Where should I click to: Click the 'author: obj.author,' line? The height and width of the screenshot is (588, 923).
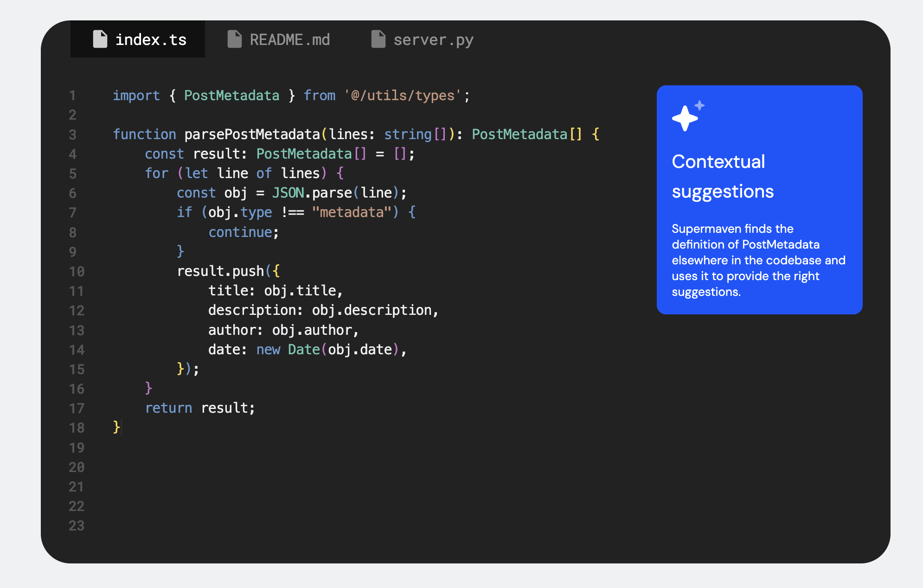pos(283,330)
